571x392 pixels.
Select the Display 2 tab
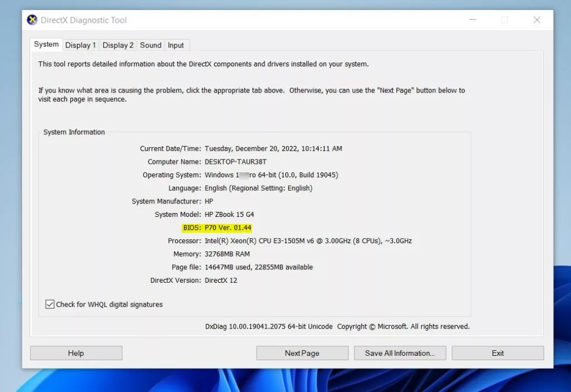(x=118, y=45)
